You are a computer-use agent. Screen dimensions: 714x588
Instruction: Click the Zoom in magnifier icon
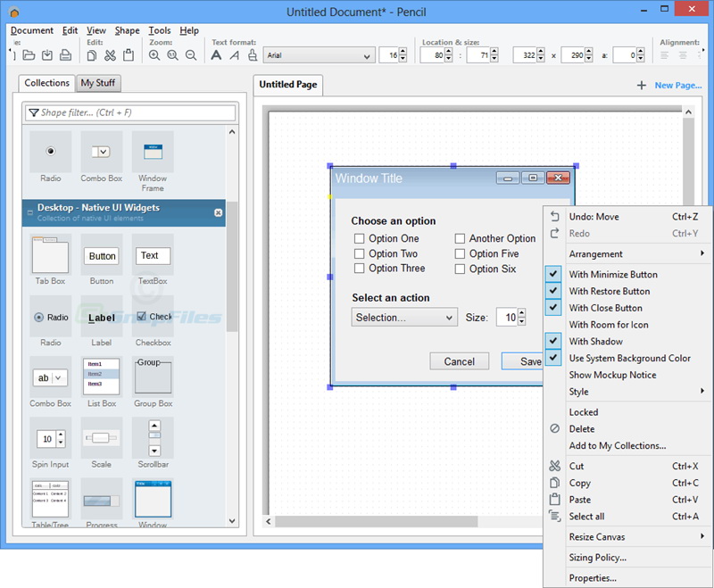pos(154,55)
